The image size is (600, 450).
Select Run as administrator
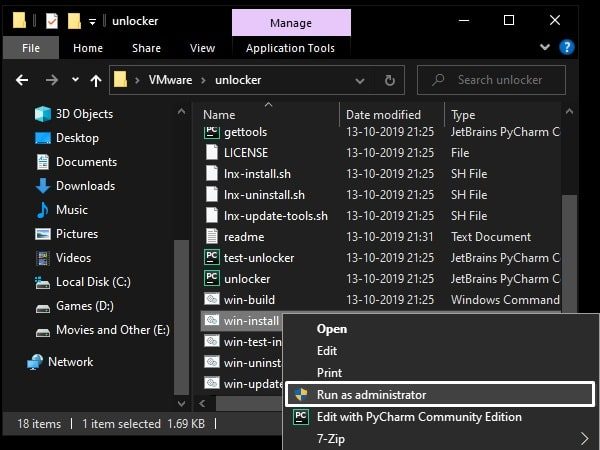(x=440, y=395)
